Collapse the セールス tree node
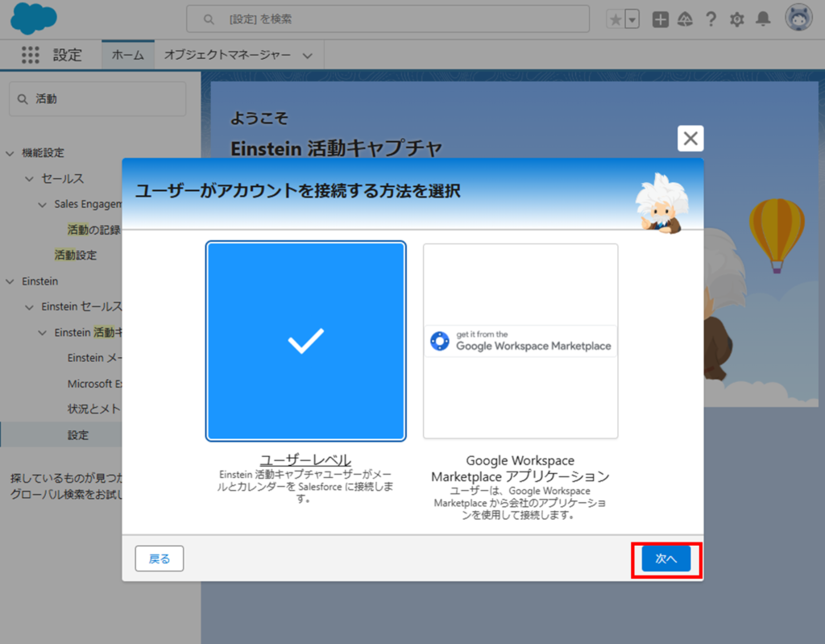This screenshot has width=825, height=644. pyautogui.click(x=30, y=179)
